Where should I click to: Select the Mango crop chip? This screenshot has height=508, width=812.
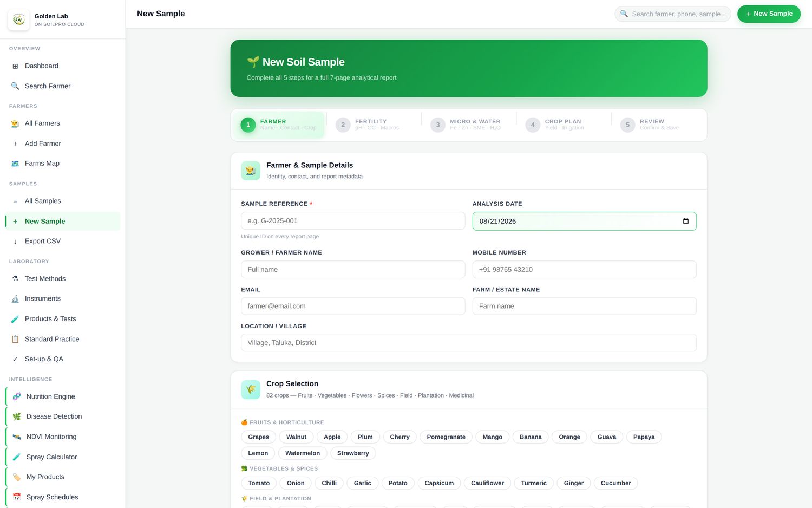point(493,437)
